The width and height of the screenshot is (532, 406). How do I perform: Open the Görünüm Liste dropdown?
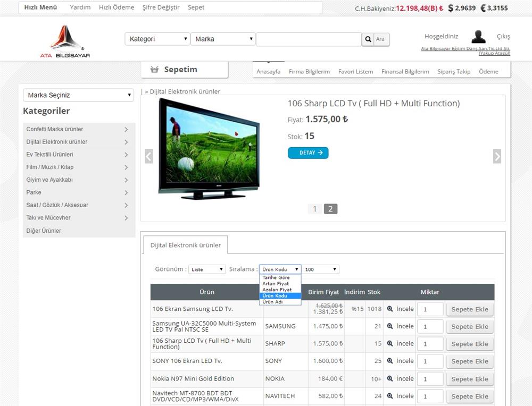coord(207,269)
